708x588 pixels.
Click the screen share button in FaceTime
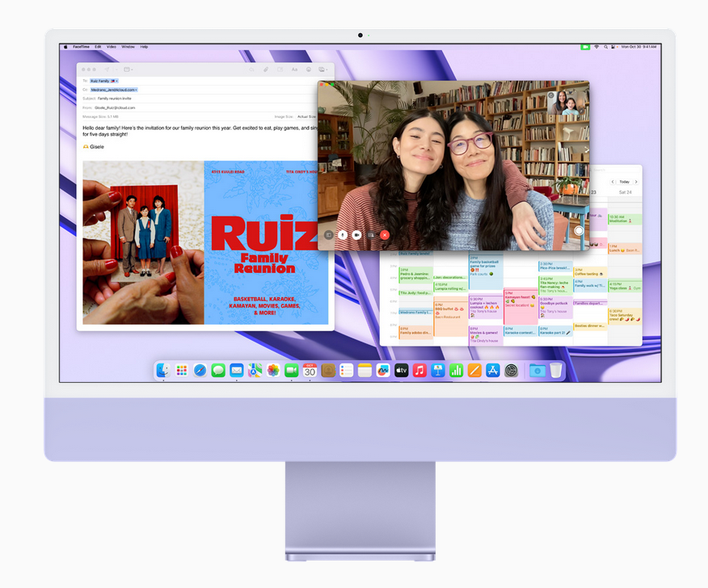point(371,235)
